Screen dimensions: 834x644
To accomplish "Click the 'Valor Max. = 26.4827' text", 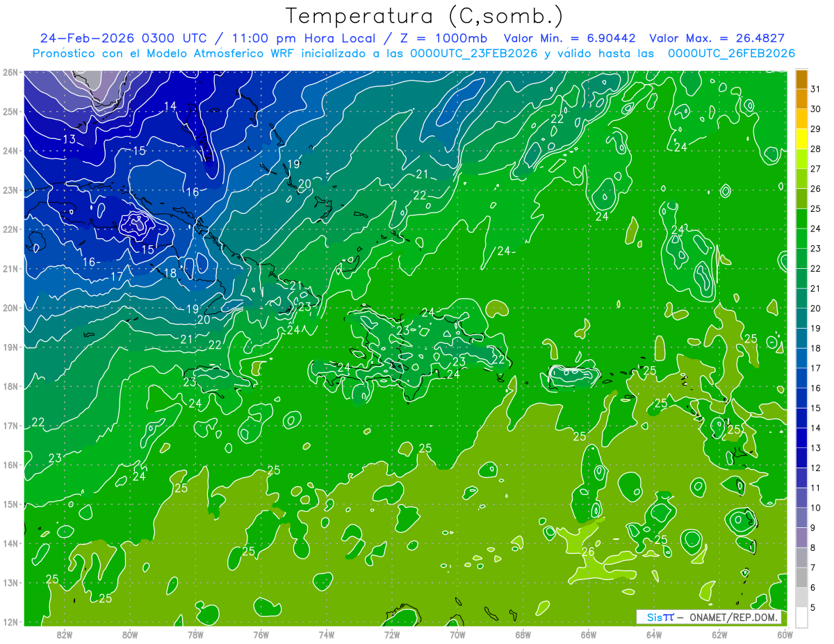I will [x=717, y=38].
